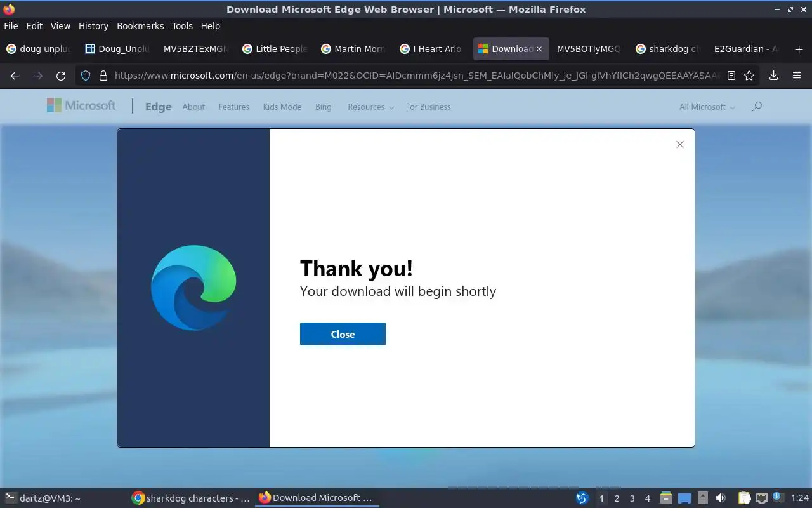Open the Bookmarks menu
Viewport: 812px width, 508px height.
coord(140,26)
